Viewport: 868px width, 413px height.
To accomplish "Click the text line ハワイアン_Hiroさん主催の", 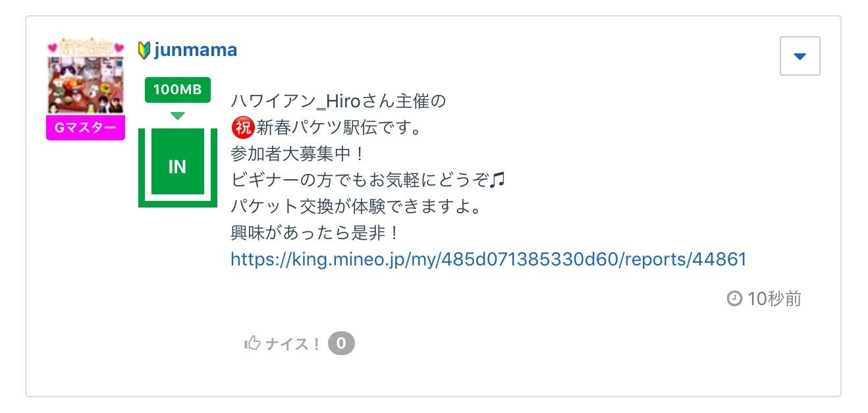I will (339, 101).
